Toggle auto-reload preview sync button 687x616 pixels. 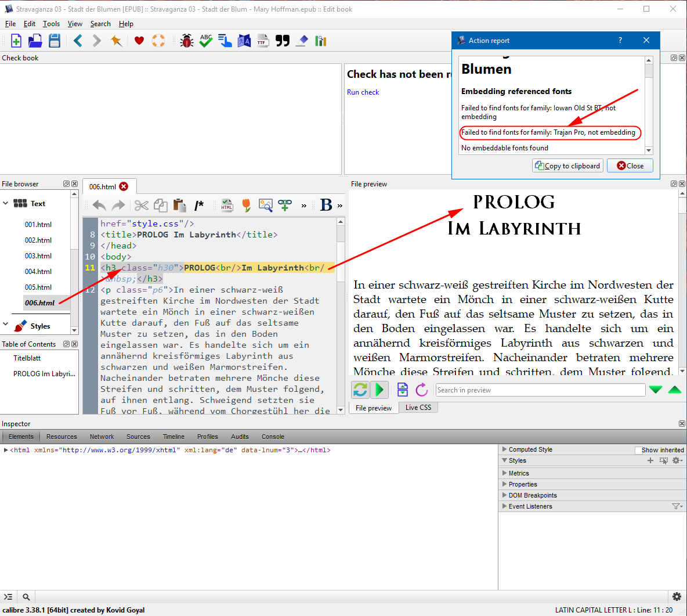tap(360, 390)
